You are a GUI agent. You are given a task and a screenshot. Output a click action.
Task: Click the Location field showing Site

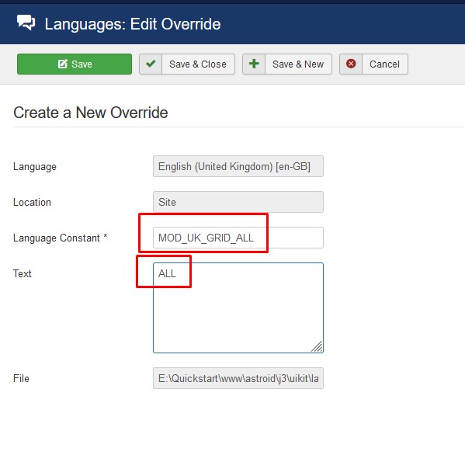click(x=238, y=202)
